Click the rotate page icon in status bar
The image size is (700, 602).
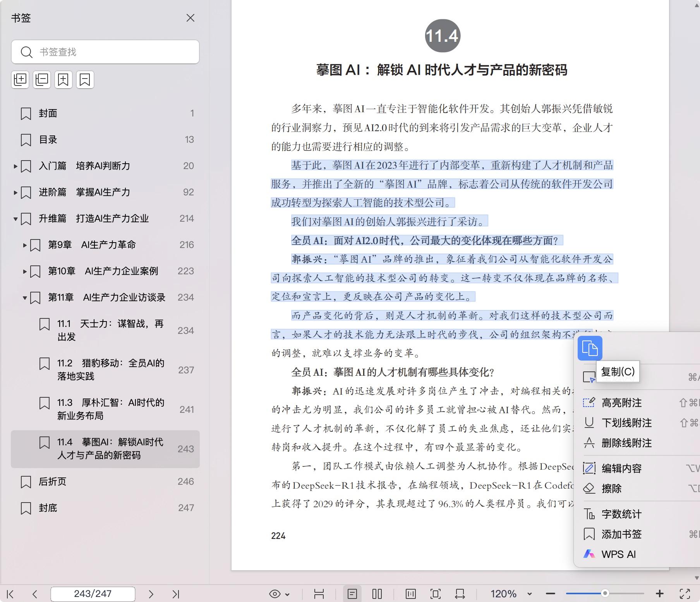tap(460, 594)
